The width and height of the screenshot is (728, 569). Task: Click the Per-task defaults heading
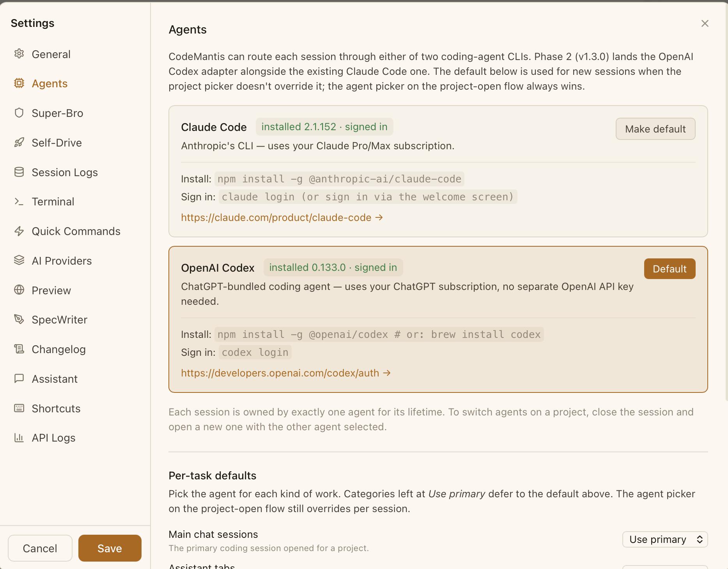click(x=212, y=475)
